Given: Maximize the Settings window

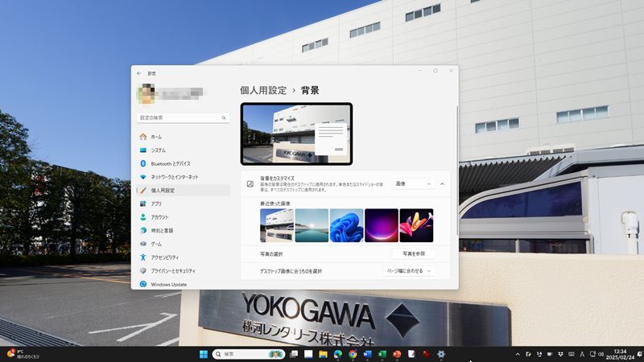Looking at the screenshot, I should (436, 71).
